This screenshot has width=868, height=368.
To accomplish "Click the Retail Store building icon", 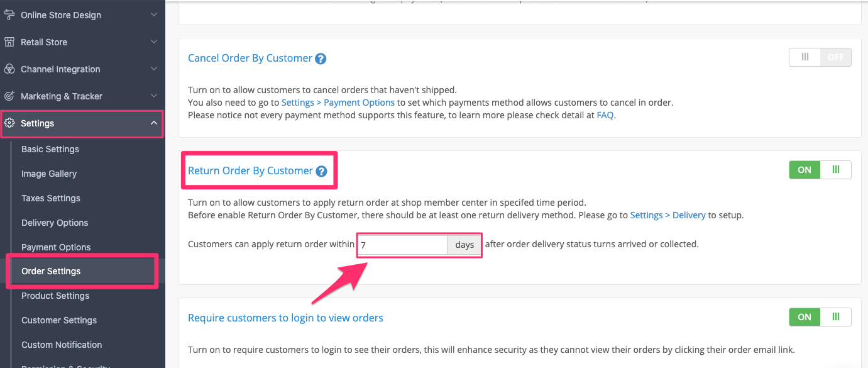I will tap(9, 42).
